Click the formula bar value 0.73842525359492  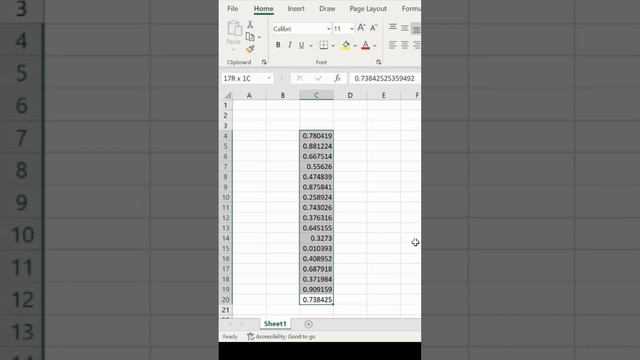pyautogui.click(x=384, y=78)
